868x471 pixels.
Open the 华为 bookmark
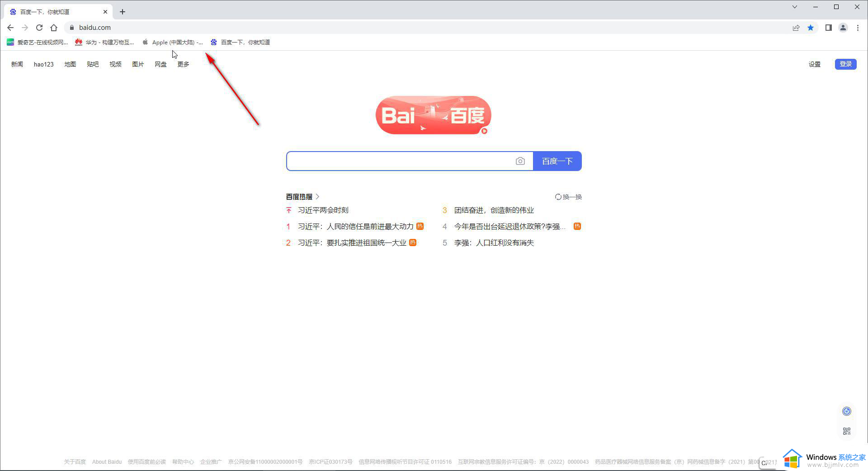(104, 42)
